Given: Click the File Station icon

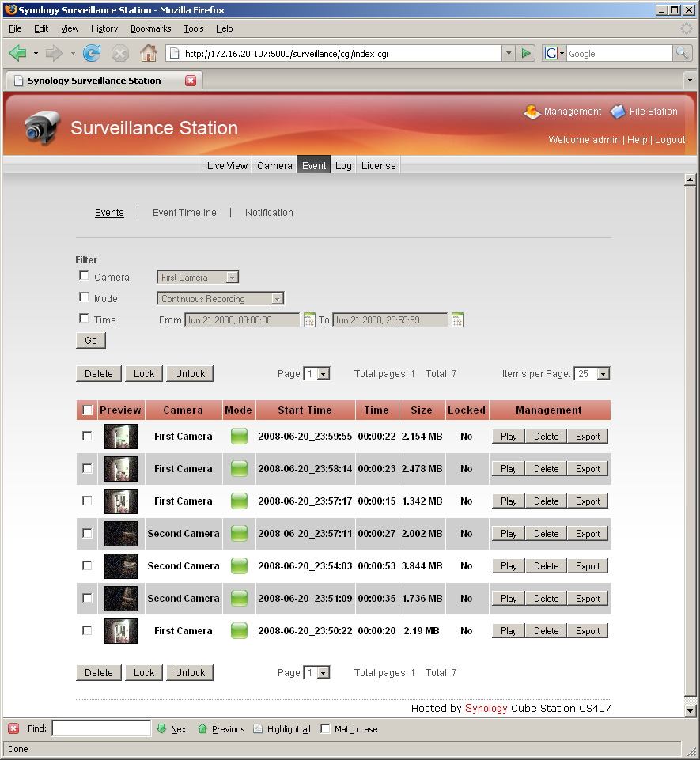Looking at the screenshot, I should [618, 112].
